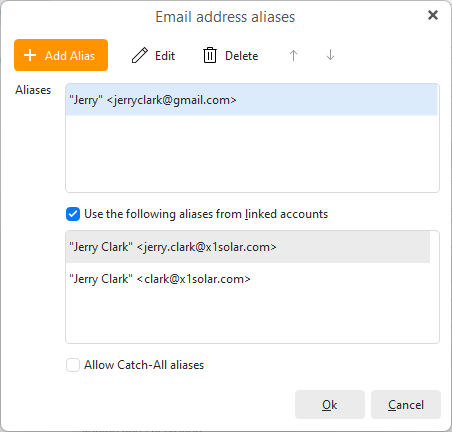The image size is (452, 432).
Task: Select the jerry.clark@x1solar.com linked alias
Action: (248, 247)
